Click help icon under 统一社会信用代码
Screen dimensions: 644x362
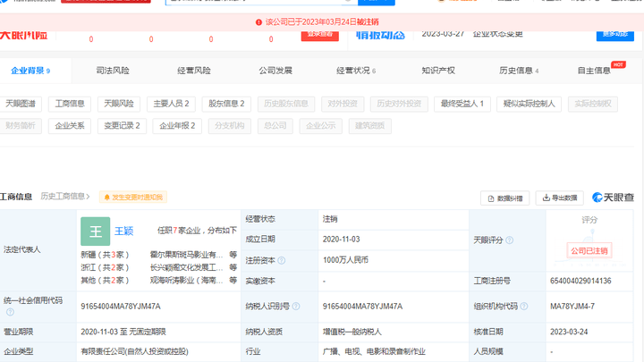pyautogui.click(x=10, y=312)
